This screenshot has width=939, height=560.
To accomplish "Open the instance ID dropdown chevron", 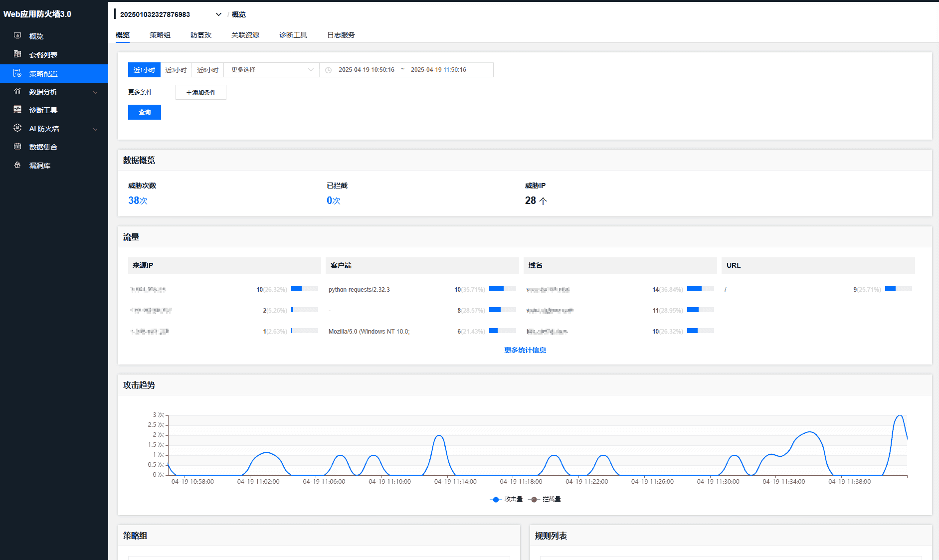I will (x=218, y=14).
